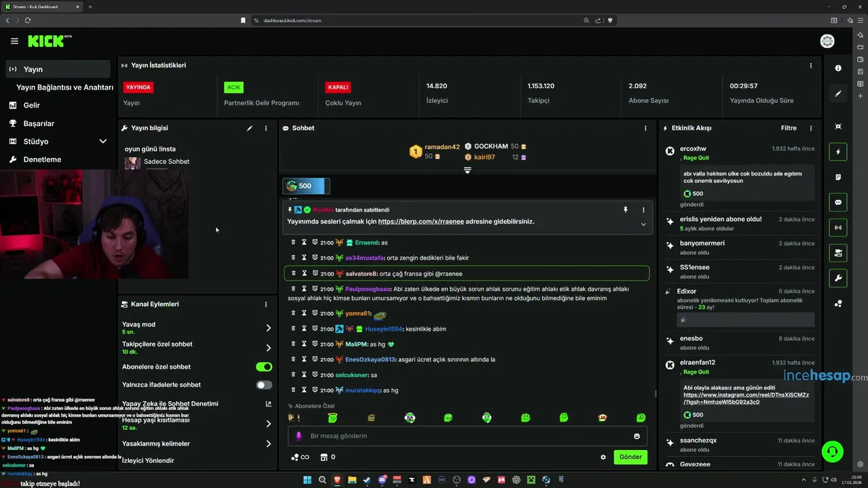Enable Yalnızca ifadelerle sohbet toggle

264,385
